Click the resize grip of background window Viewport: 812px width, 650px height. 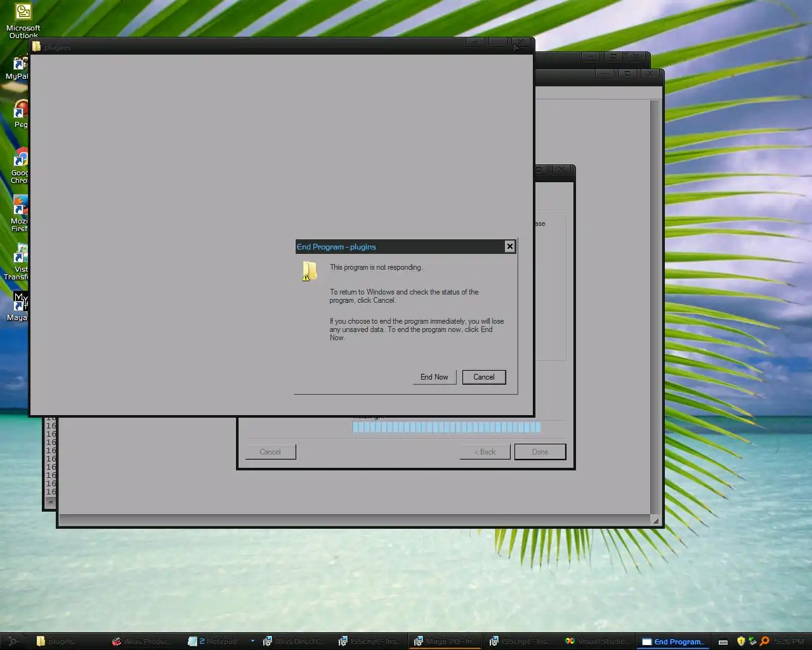(656, 520)
